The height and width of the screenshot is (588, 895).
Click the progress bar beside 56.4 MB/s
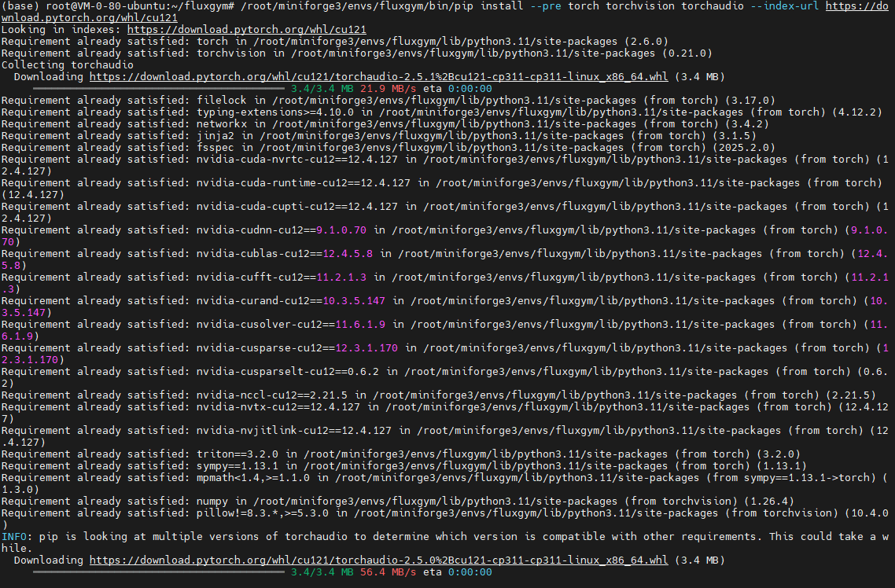pos(159,572)
